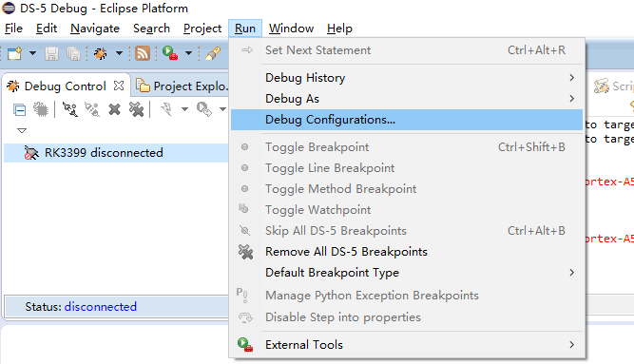Open the Window menu
The height and width of the screenshot is (364, 634).
(291, 29)
